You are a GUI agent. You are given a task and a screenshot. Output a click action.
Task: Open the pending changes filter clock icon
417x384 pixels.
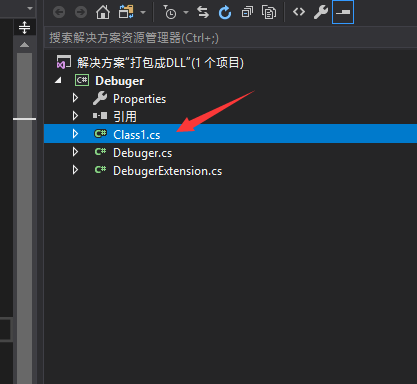pyautogui.click(x=170, y=12)
